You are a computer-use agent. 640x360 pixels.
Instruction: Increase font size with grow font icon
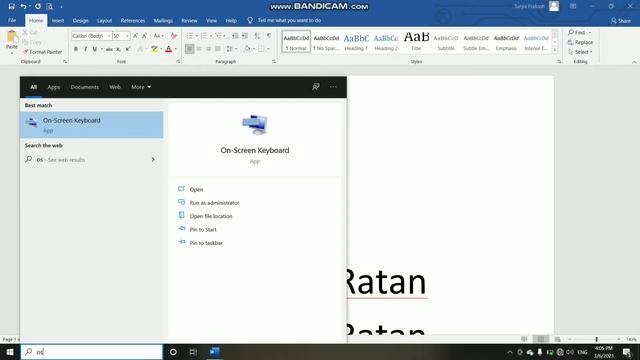136,36
